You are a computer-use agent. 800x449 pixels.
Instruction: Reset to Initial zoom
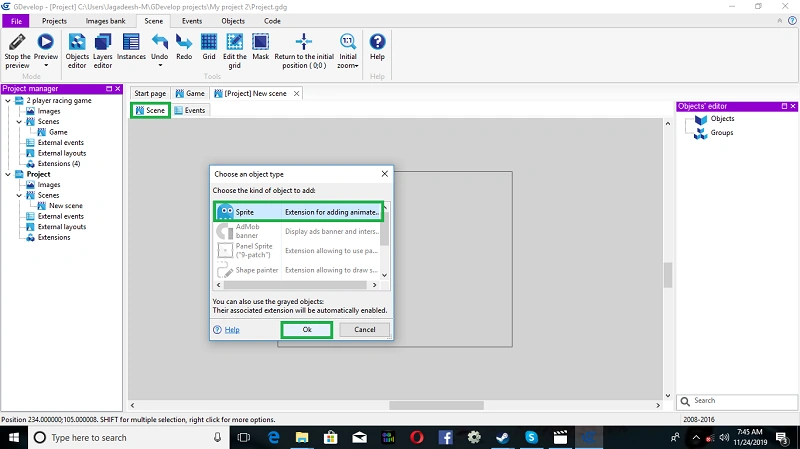[x=347, y=42]
